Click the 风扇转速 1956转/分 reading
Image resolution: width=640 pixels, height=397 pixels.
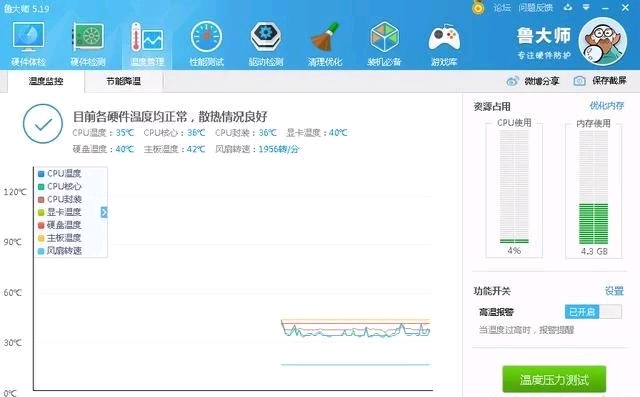(x=257, y=149)
